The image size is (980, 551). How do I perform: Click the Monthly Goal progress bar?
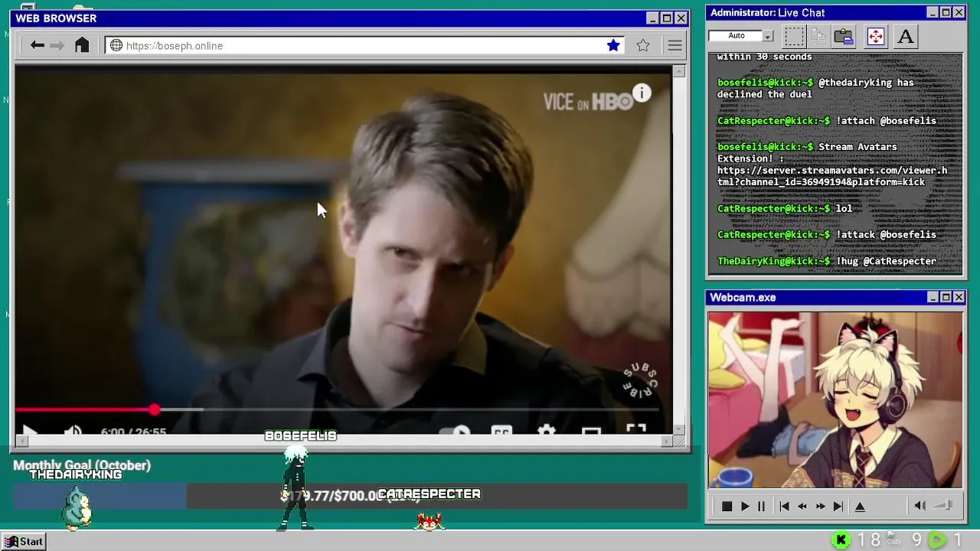350,496
